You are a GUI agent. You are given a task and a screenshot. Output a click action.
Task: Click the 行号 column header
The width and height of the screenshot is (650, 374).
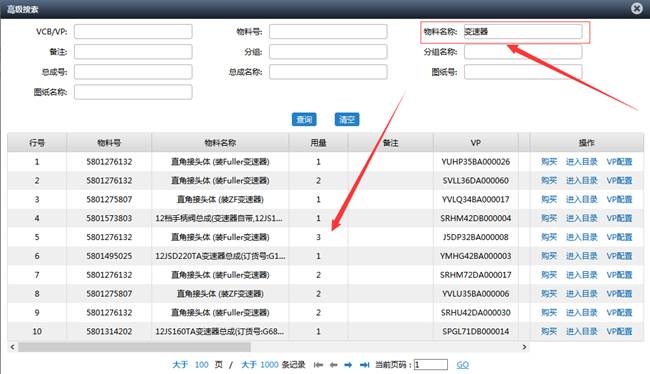[37, 143]
